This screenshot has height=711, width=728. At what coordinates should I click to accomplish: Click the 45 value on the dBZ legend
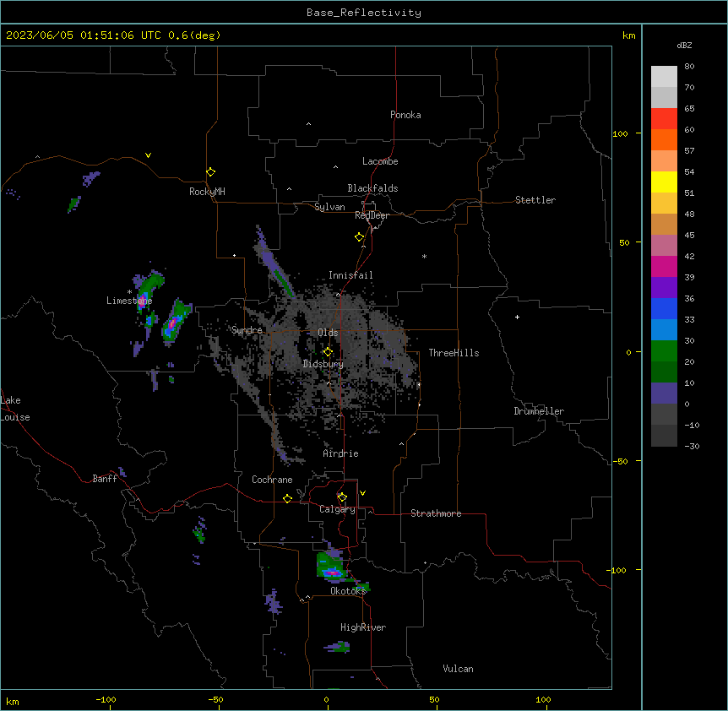click(689, 236)
